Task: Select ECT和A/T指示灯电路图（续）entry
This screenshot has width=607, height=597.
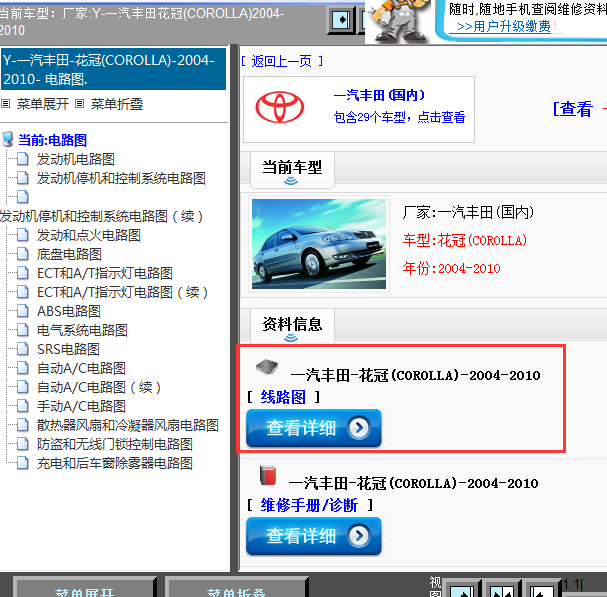Action: [122, 292]
